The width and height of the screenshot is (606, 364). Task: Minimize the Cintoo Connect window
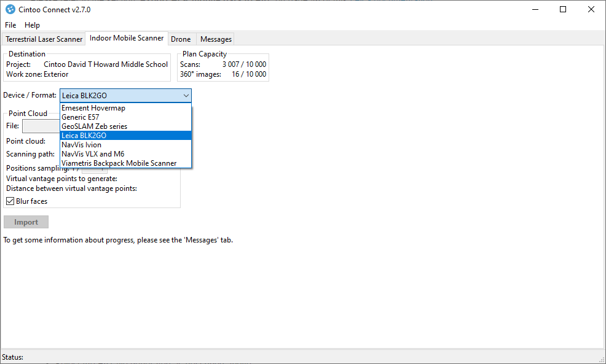535,9
